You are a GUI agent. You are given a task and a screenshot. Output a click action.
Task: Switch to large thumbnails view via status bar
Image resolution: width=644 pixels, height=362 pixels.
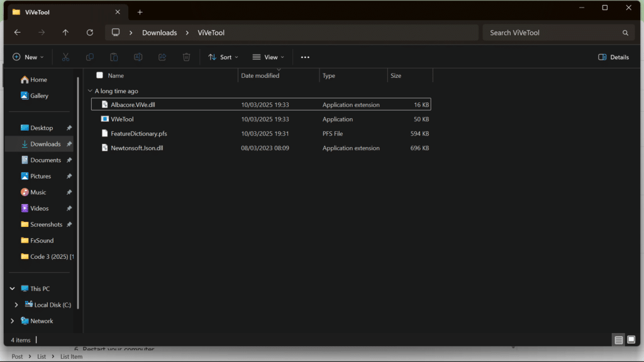[x=631, y=339]
